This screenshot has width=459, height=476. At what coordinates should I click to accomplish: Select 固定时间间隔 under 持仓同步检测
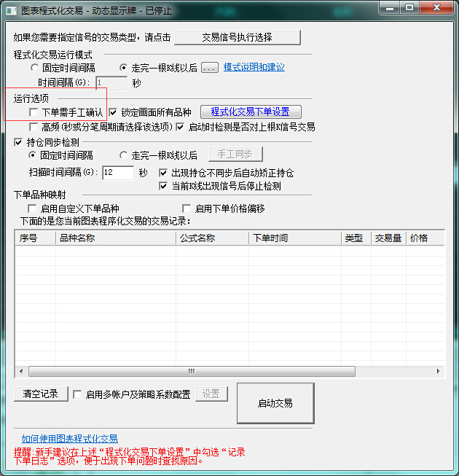click(33, 155)
